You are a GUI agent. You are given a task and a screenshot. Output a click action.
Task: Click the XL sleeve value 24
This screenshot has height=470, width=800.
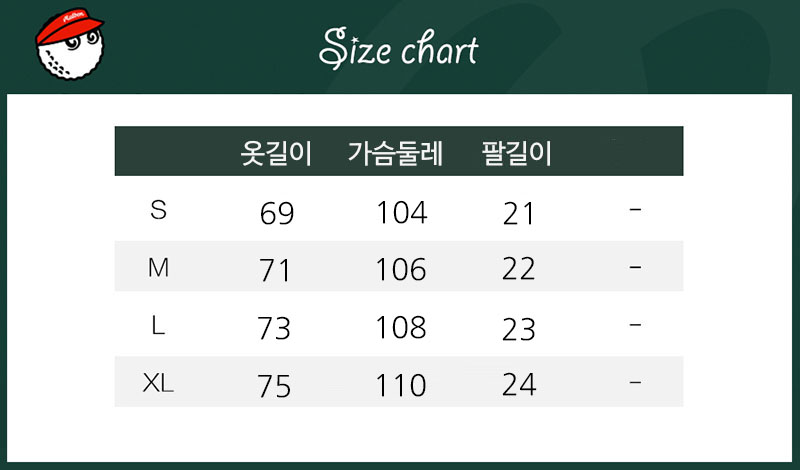(x=519, y=385)
